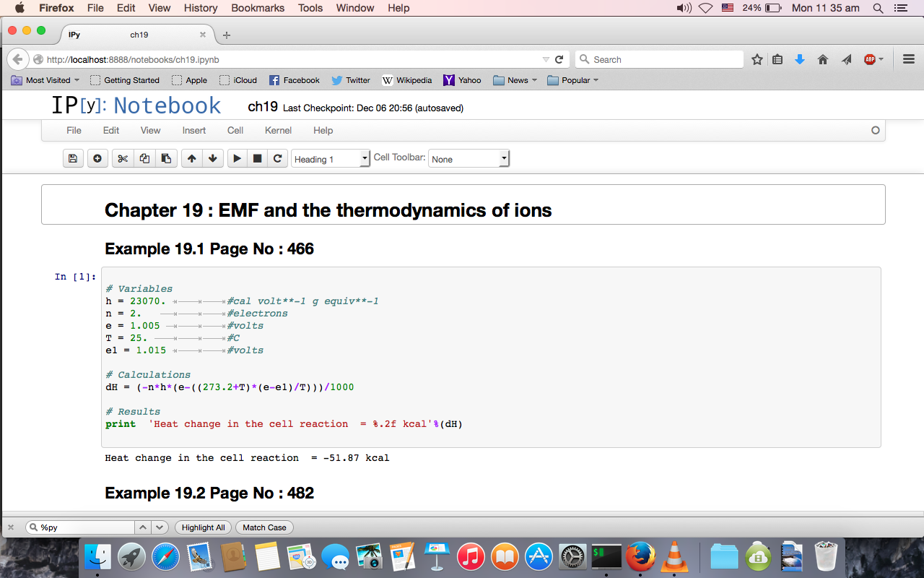Copy the selected cell in the toolbar
This screenshot has width=924, height=578.
click(144, 159)
